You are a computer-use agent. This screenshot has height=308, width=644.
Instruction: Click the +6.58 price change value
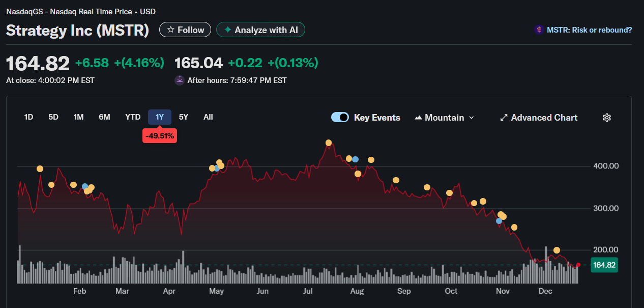(x=92, y=63)
